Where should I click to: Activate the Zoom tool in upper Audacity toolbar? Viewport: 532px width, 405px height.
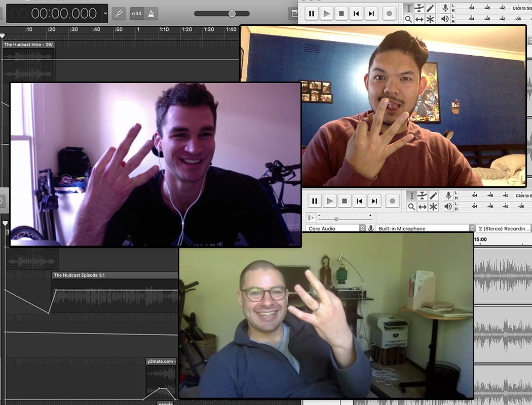[408, 19]
